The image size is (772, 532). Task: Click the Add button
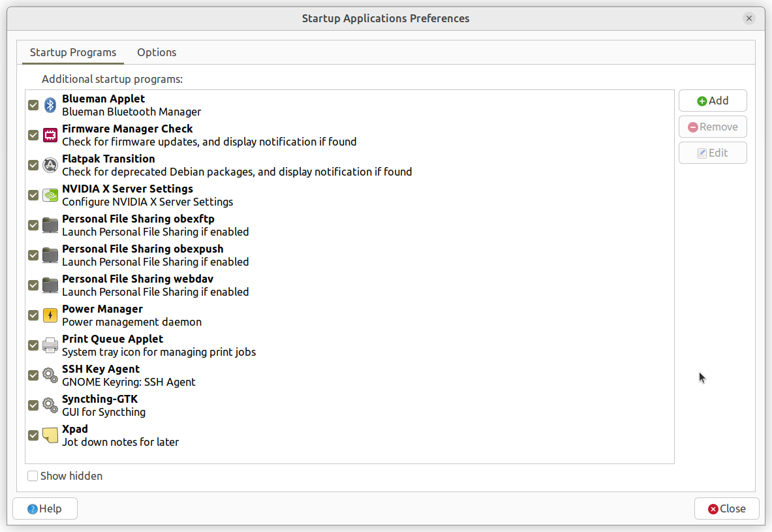tap(713, 101)
